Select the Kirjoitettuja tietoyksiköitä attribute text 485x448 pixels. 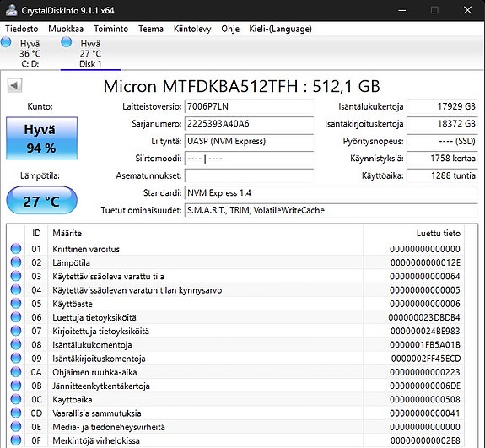click(x=101, y=331)
